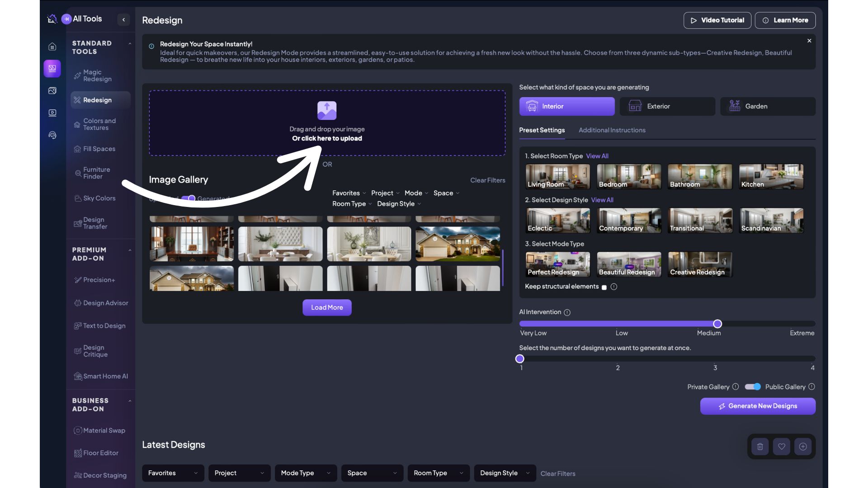Select the Exterior space tab
This screenshot has width=868, height=488.
pos(667,106)
